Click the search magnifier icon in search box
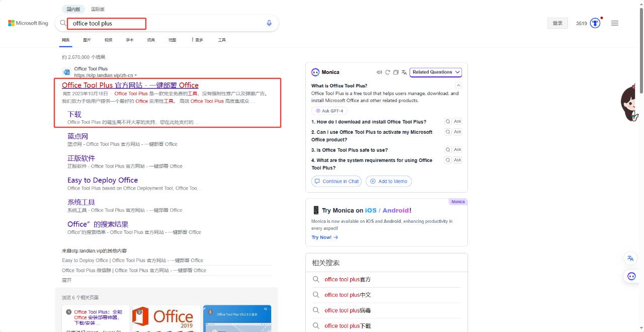The image size is (644, 332). coord(63,23)
